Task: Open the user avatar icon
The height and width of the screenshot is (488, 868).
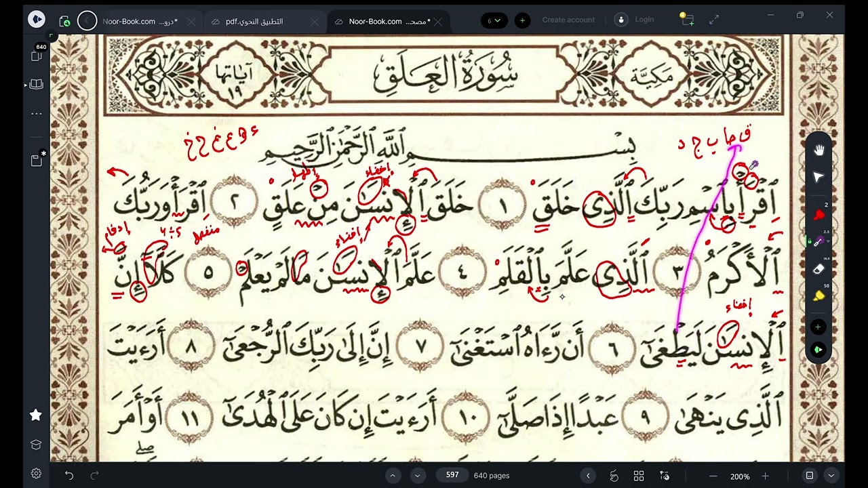Action: 621,20
